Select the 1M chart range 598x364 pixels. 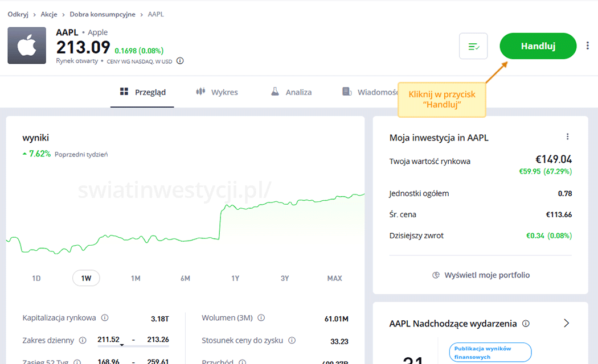tap(136, 278)
